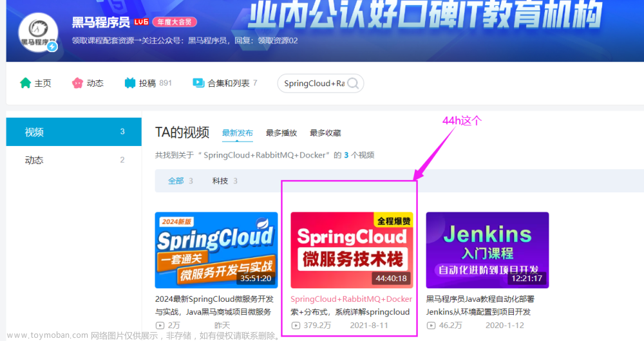Click the 黑马程序员 profile avatar
Image resolution: width=644 pixels, height=341 pixels.
[38, 32]
